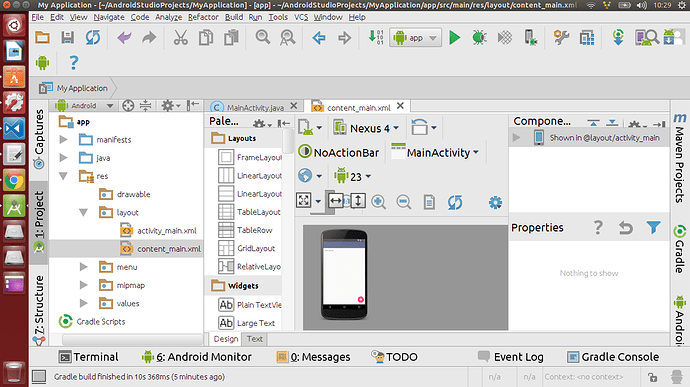
Task: Expand the manifests folder in project tree
Action: point(63,140)
